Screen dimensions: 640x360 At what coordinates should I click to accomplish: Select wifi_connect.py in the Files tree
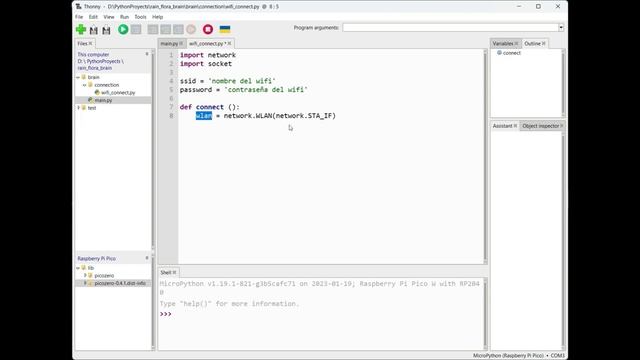coord(118,93)
